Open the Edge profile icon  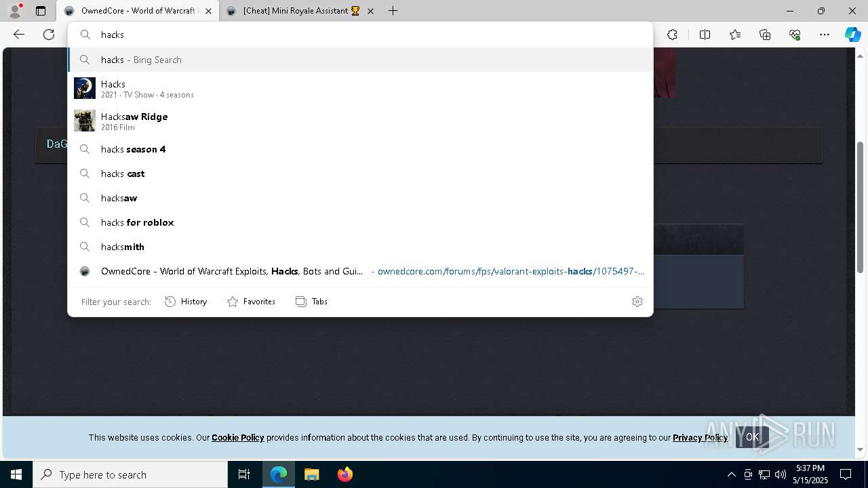click(x=15, y=11)
